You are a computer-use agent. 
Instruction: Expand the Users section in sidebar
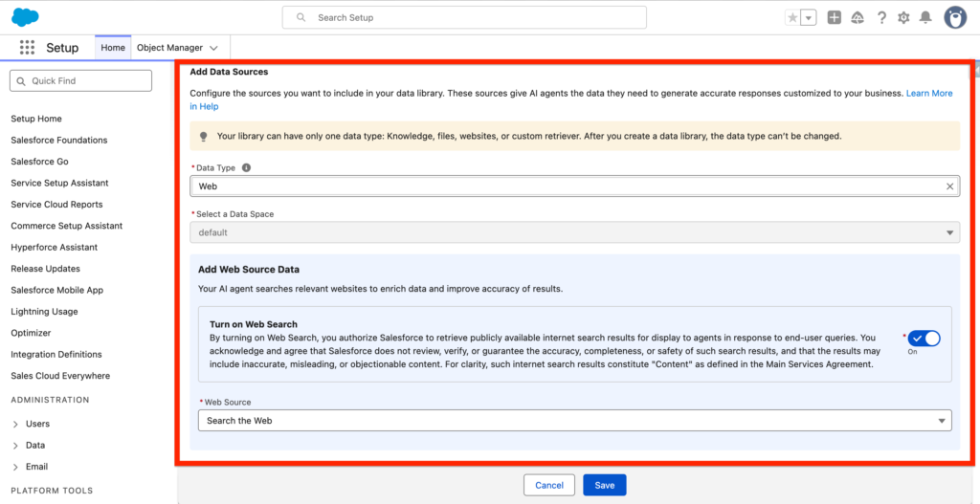coord(16,424)
